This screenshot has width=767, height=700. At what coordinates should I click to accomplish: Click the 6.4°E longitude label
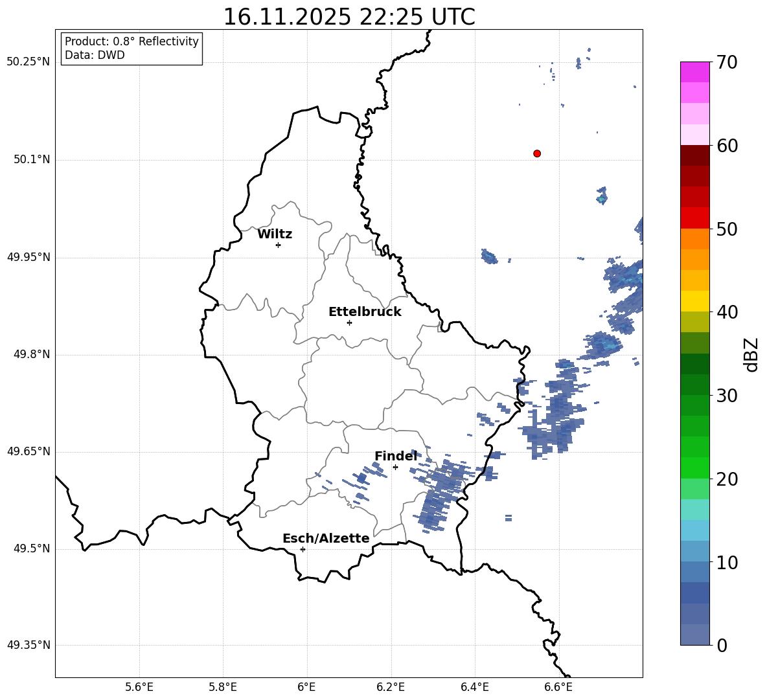click(x=474, y=687)
